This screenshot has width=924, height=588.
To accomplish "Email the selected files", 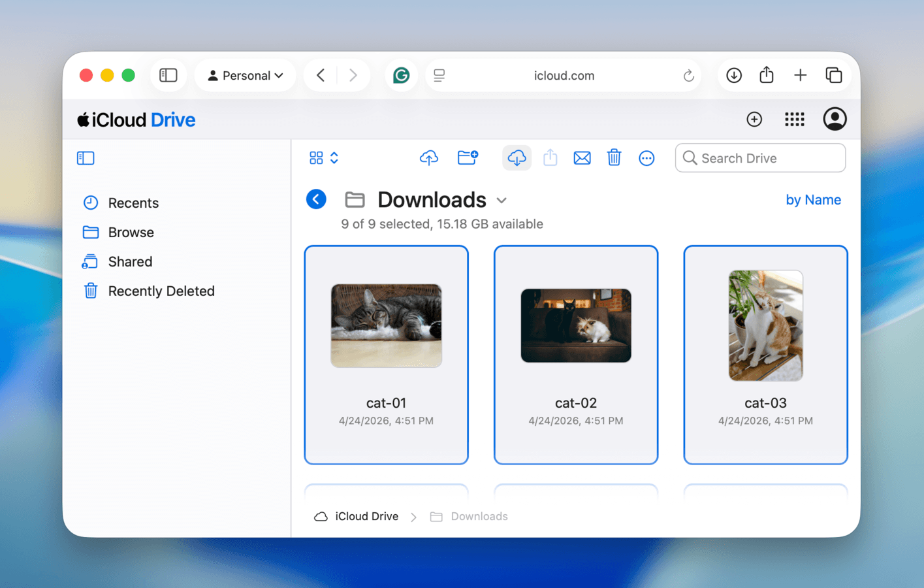I will pyautogui.click(x=582, y=158).
